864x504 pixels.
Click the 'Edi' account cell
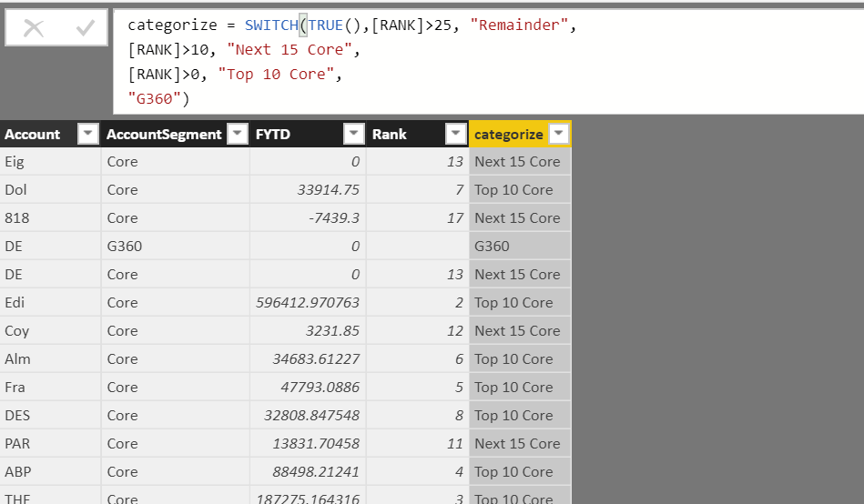point(50,302)
